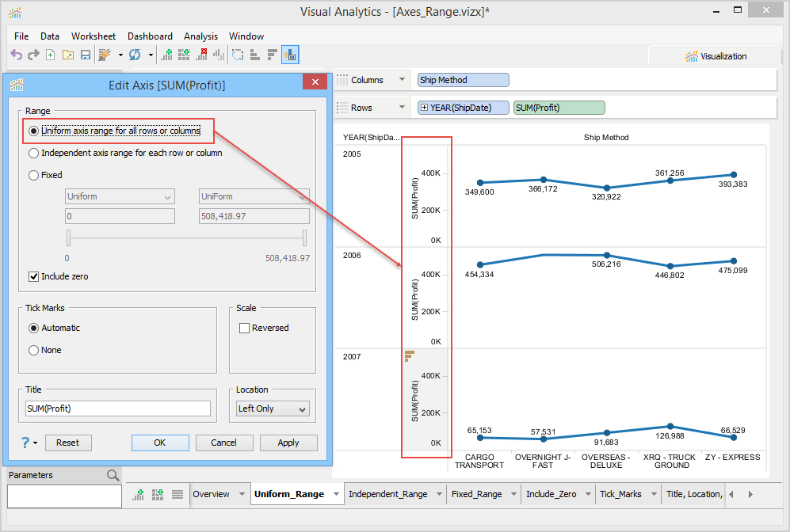Open the Worksheet menu
Screen dimensions: 790x532
(94, 36)
